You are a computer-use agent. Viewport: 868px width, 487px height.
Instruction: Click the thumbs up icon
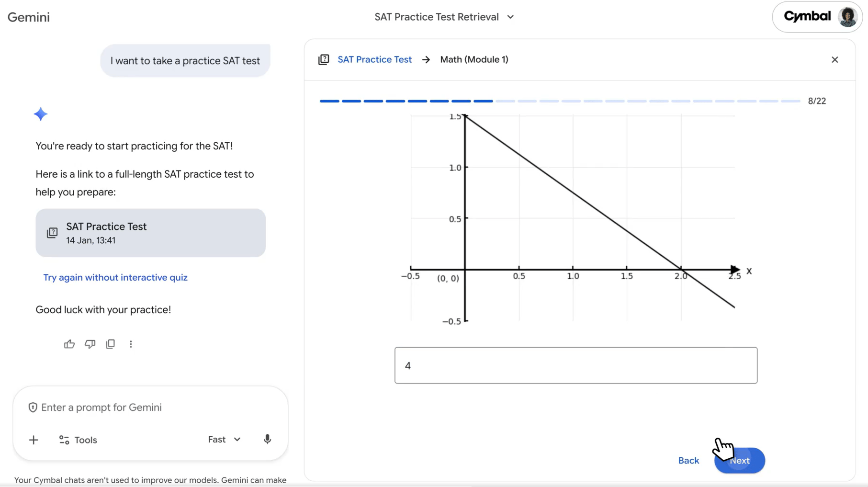click(x=69, y=344)
